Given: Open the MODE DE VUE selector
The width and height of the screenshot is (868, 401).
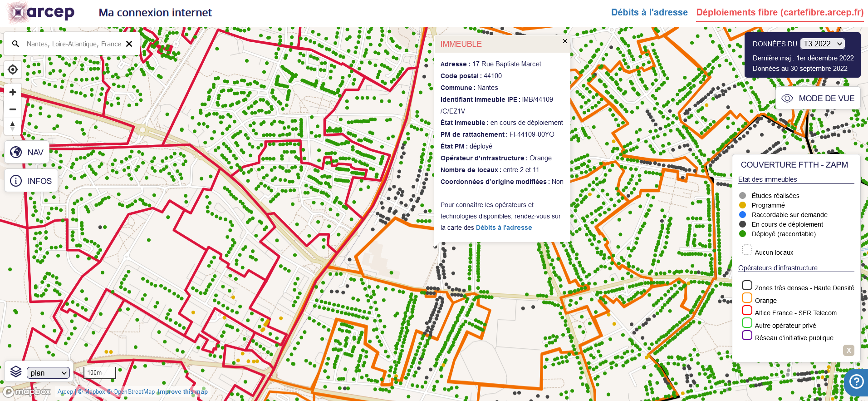Looking at the screenshot, I should 818,99.
